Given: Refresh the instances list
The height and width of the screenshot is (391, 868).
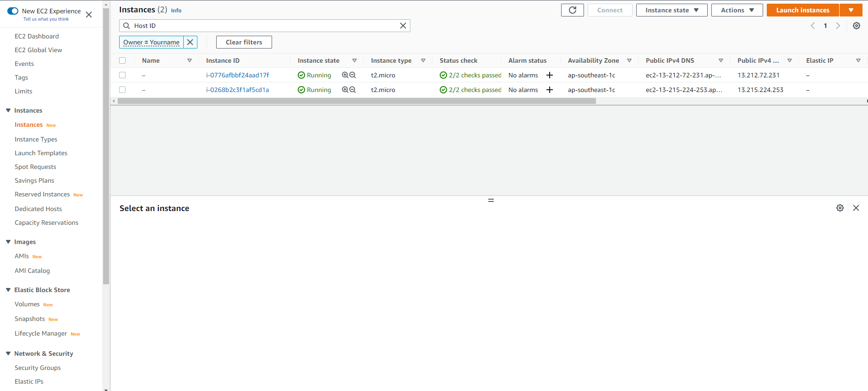Looking at the screenshot, I should pyautogui.click(x=572, y=10).
